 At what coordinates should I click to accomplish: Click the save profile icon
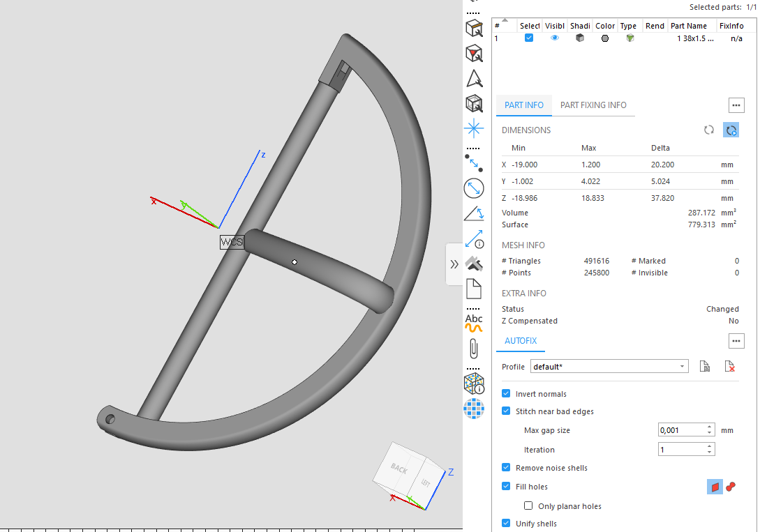point(706,367)
